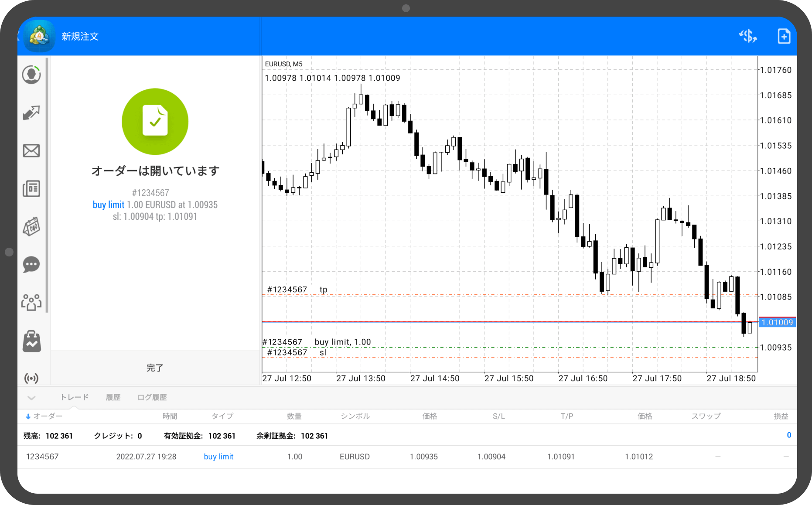Click the スワップ column header
Image resolution: width=812 pixels, height=505 pixels.
(x=706, y=416)
